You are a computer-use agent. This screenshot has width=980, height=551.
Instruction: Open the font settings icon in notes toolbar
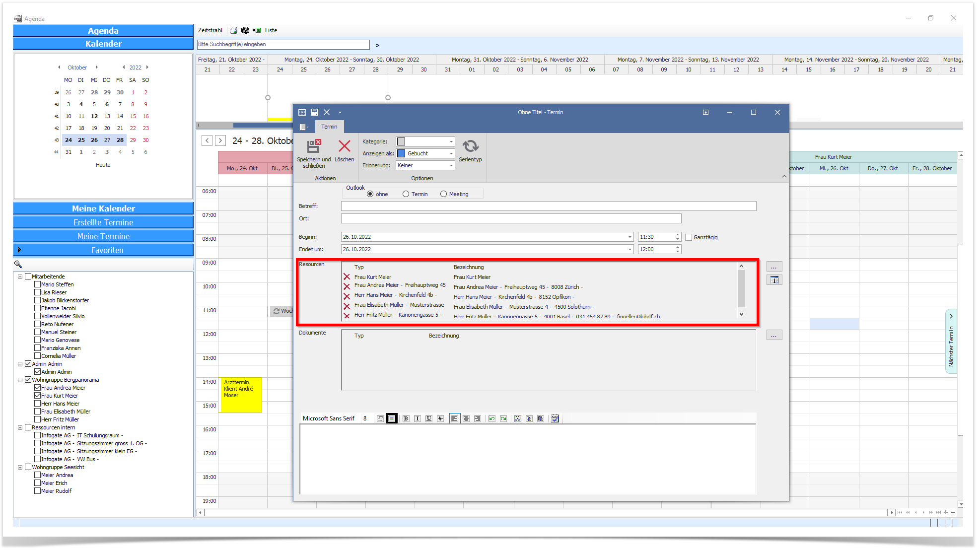click(x=380, y=418)
